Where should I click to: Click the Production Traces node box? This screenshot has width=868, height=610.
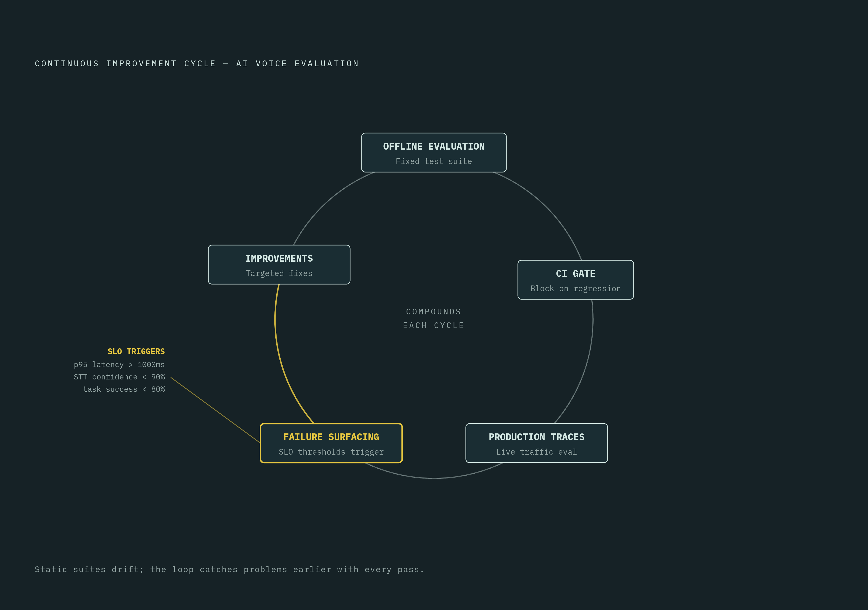[x=536, y=443]
